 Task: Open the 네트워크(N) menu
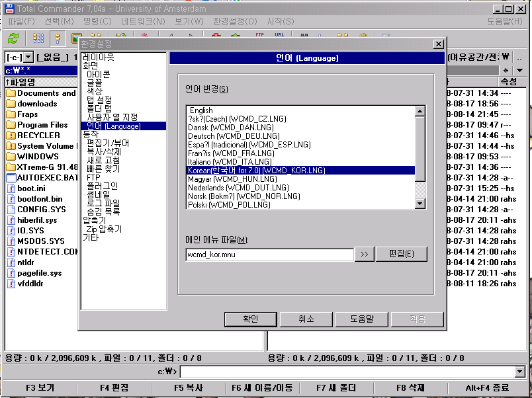143,21
